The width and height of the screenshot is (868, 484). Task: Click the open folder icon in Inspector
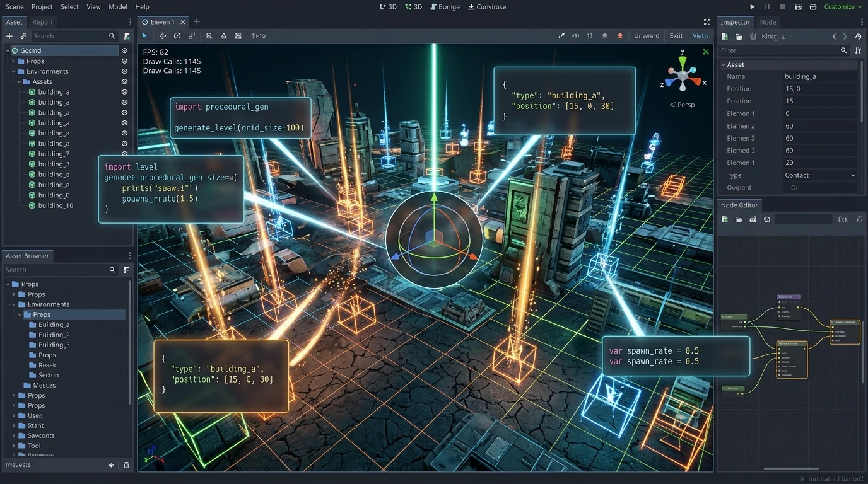click(x=739, y=37)
